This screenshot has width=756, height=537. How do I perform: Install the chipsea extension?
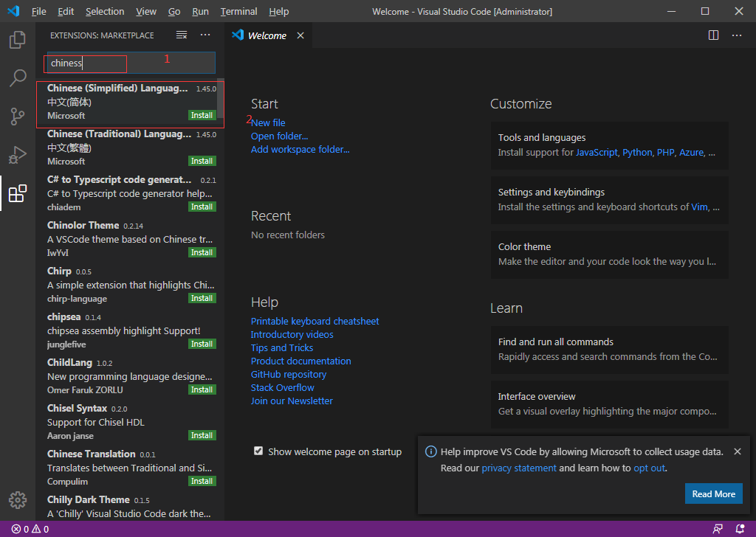(202, 344)
